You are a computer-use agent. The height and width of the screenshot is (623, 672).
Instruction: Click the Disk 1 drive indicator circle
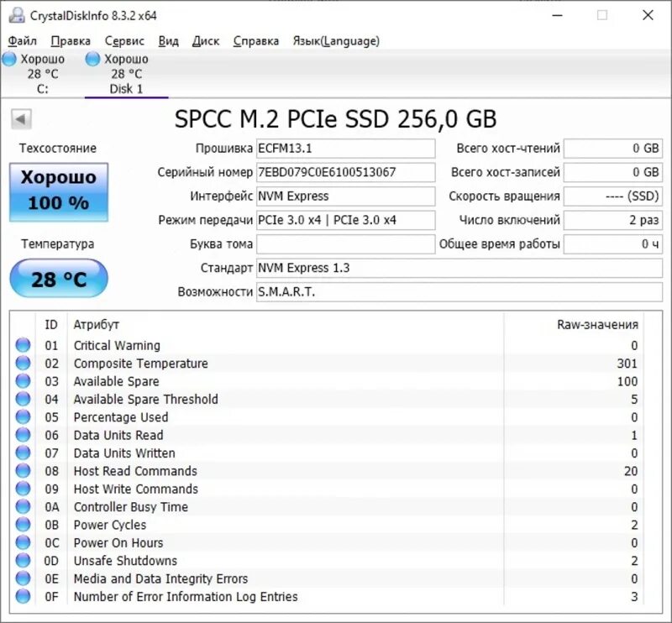click(x=92, y=59)
